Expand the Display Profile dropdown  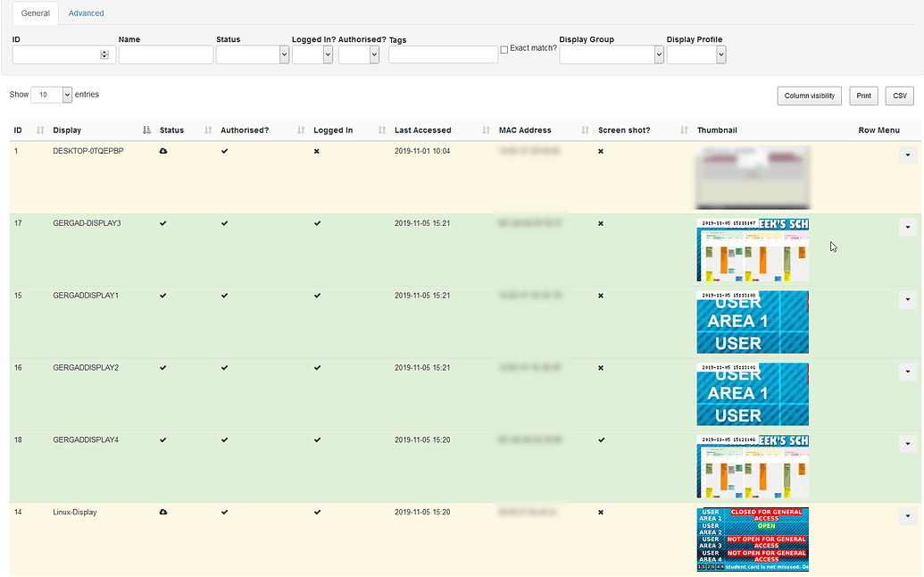(x=695, y=54)
